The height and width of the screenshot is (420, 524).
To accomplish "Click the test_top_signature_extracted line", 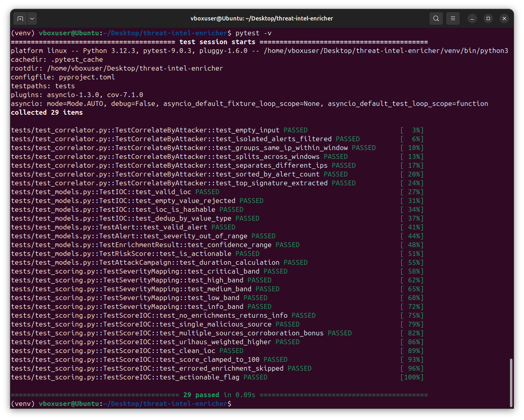I will (217, 183).
